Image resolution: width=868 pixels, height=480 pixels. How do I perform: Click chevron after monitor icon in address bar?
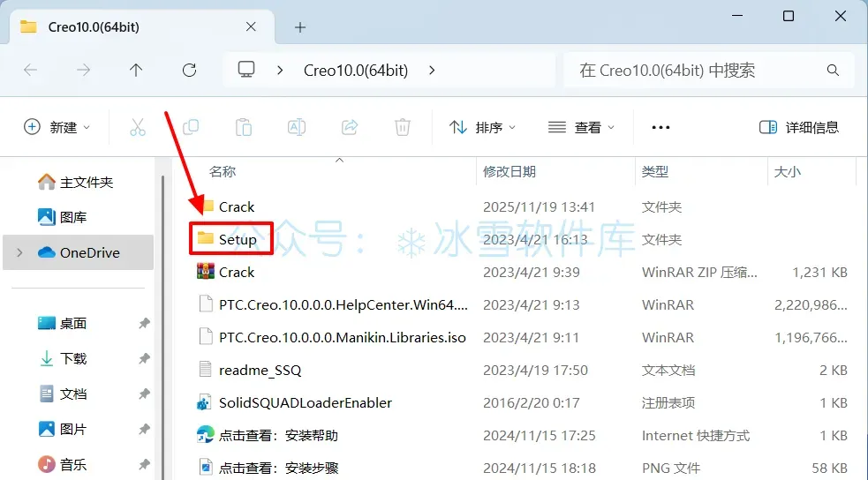tap(280, 71)
